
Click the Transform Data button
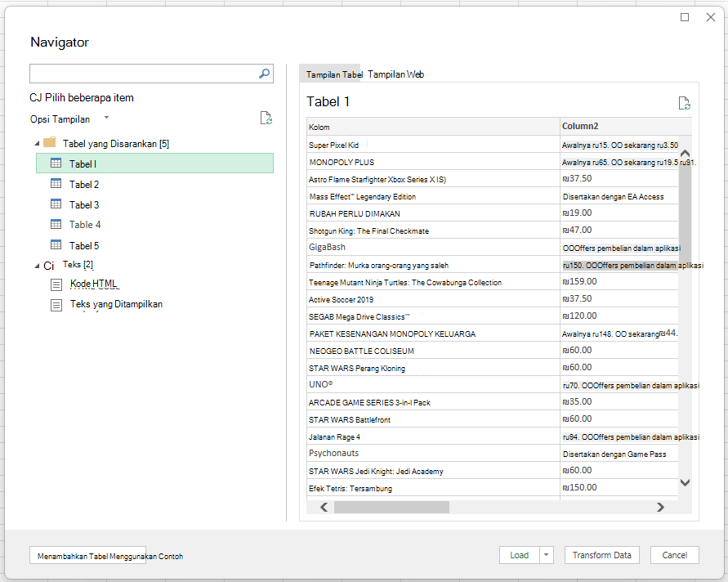pyautogui.click(x=601, y=555)
